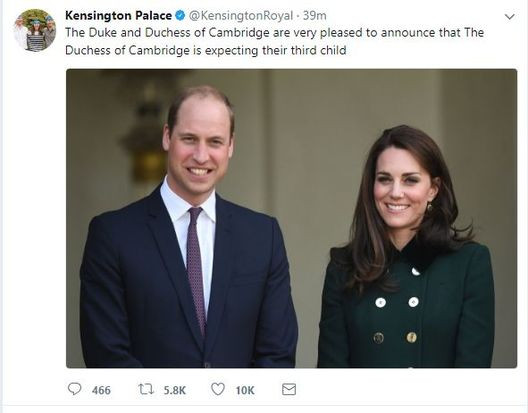Screen dimensions: 528x413
Task: Open the @KensingtonRoyal handle link
Action: (241, 15)
